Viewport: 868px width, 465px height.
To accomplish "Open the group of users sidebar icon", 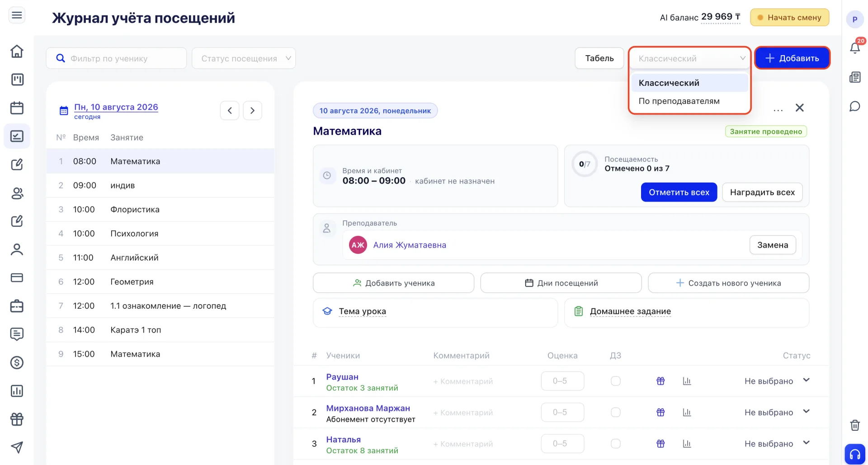I will [17, 193].
